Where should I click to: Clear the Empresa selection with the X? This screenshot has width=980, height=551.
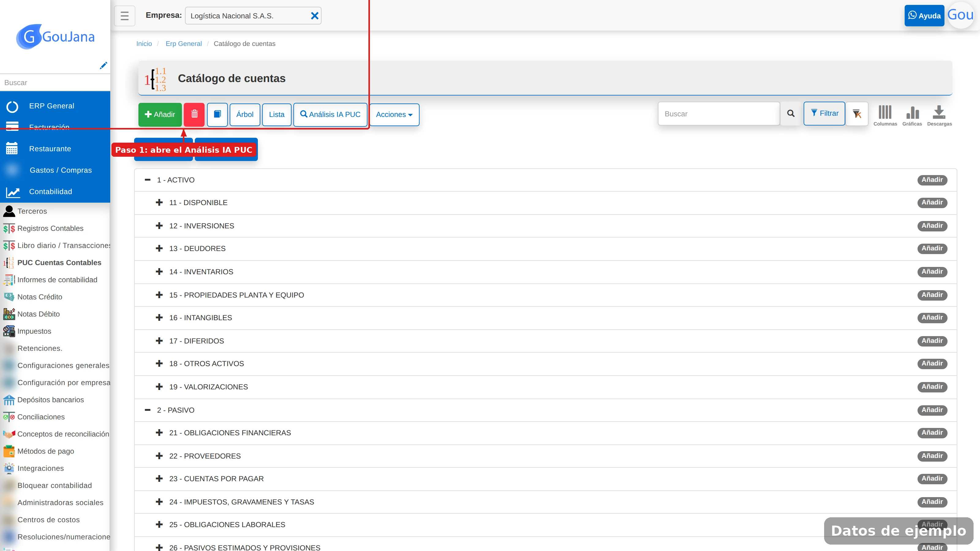315,16
